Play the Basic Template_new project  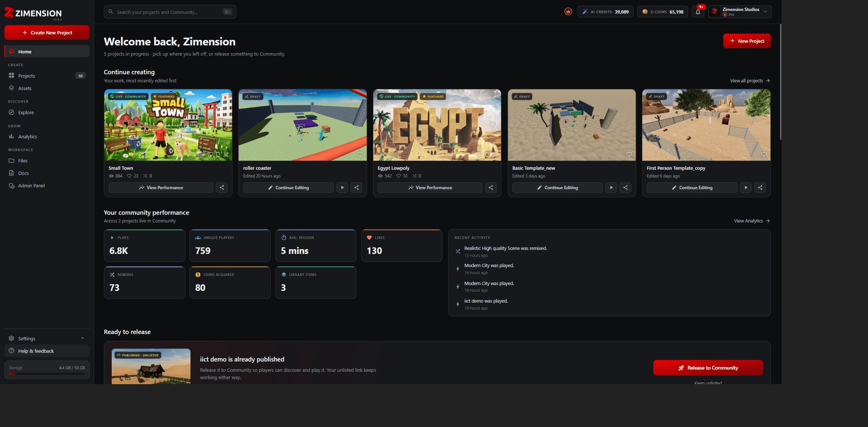(611, 188)
